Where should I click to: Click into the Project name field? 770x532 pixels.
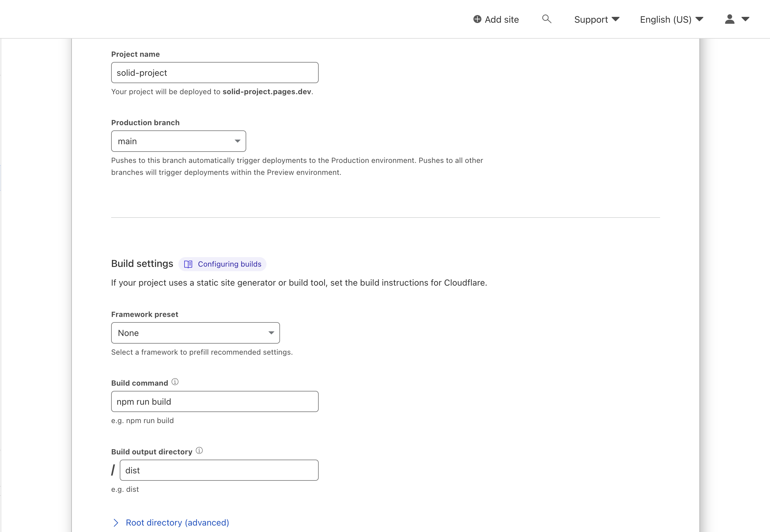[x=214, y=73]
